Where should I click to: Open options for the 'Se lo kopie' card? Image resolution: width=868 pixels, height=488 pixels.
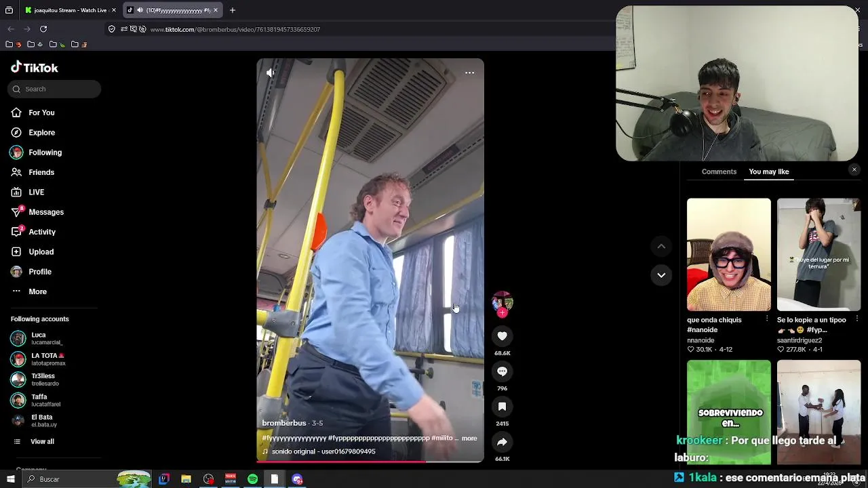[x=857, y=319]
